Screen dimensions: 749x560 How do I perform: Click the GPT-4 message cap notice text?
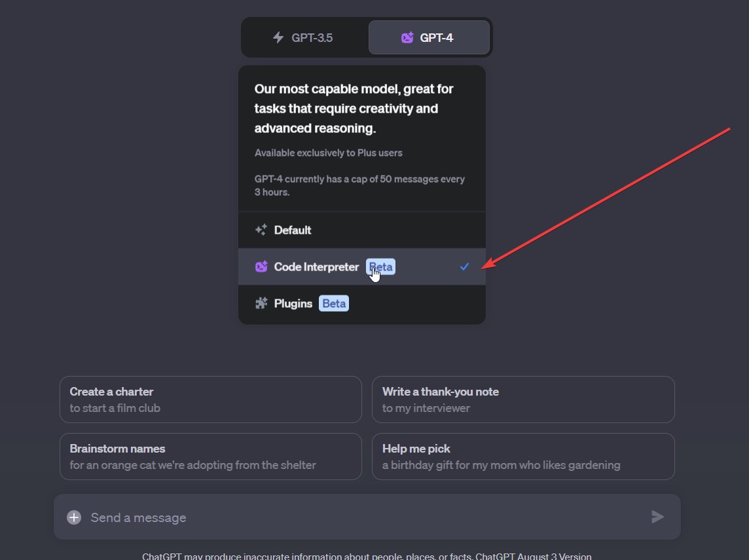click(359, 185)
